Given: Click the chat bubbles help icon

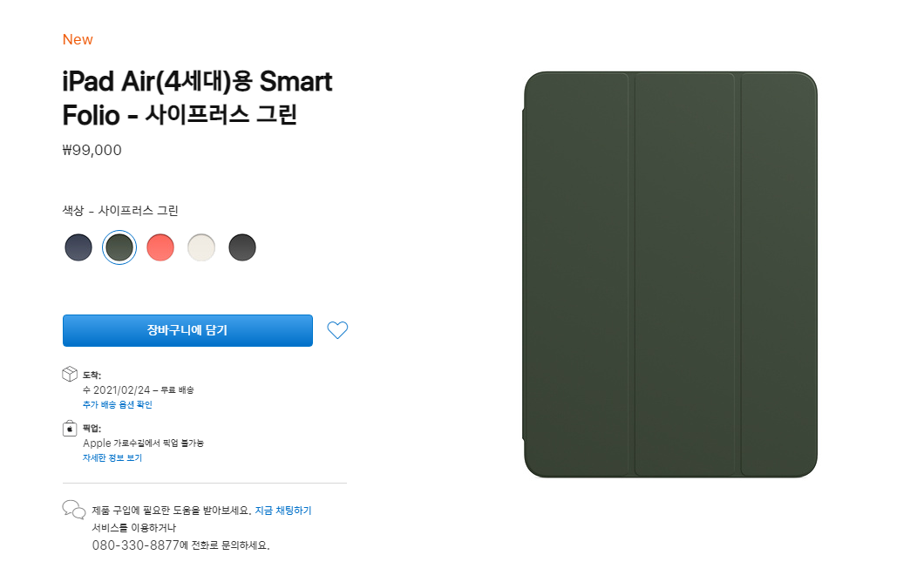Looking at the screenshot, I should tap(74, 510).
